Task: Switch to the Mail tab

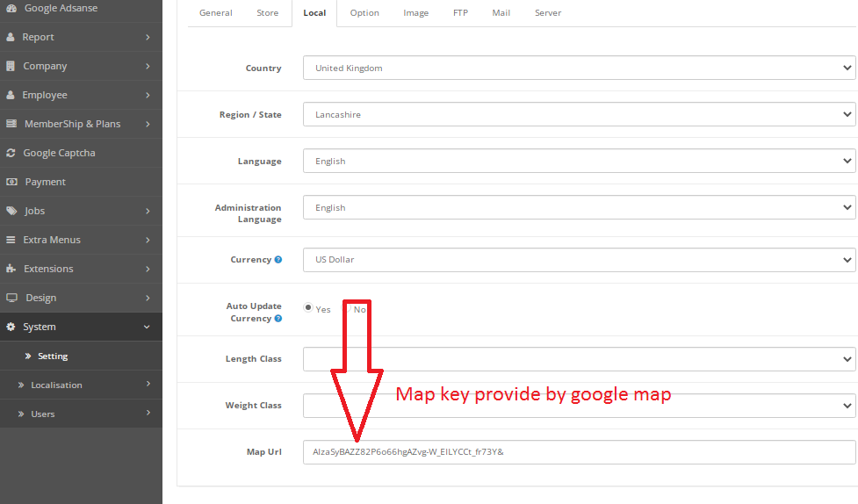Action: (x=500, y=13)
